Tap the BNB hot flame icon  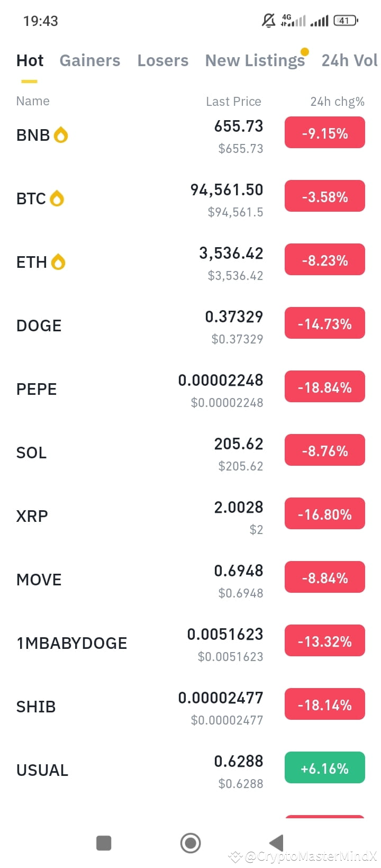click(61, 135)
